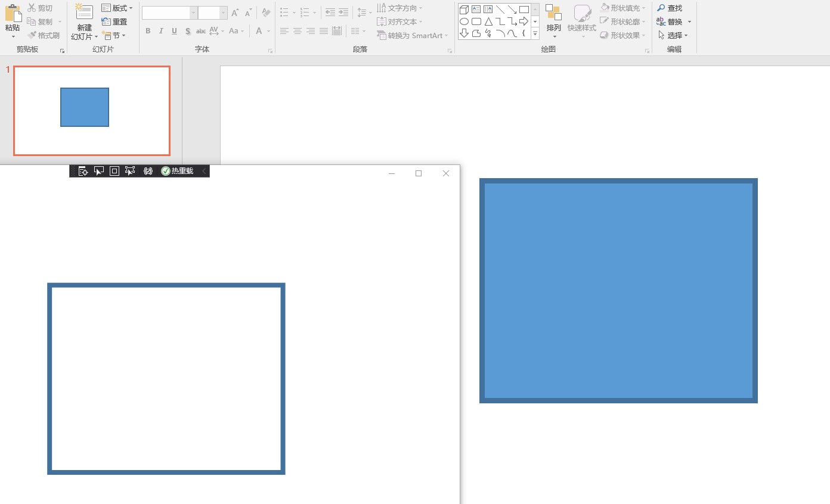830x504 pixels.
Task: Open the Shape Fill (形状填充) menu
Action: [622, 8]
